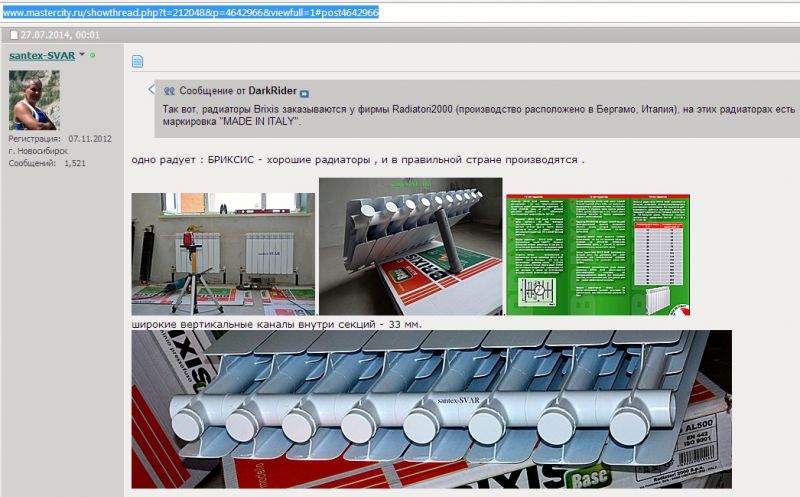Open santex-SVAR user dropdown arrow
Screen dimensions: 800x497
coord(82,55)
